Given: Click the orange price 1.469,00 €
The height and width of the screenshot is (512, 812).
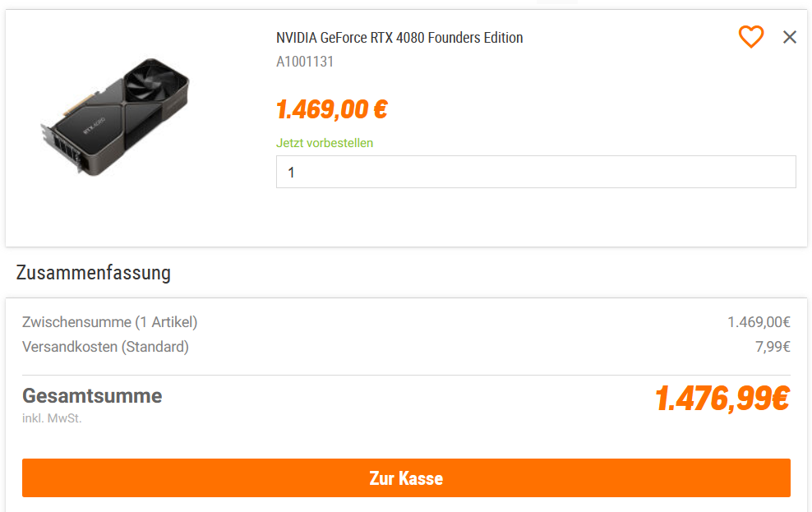Looking at the screenshot, I should tap(331, 108).
